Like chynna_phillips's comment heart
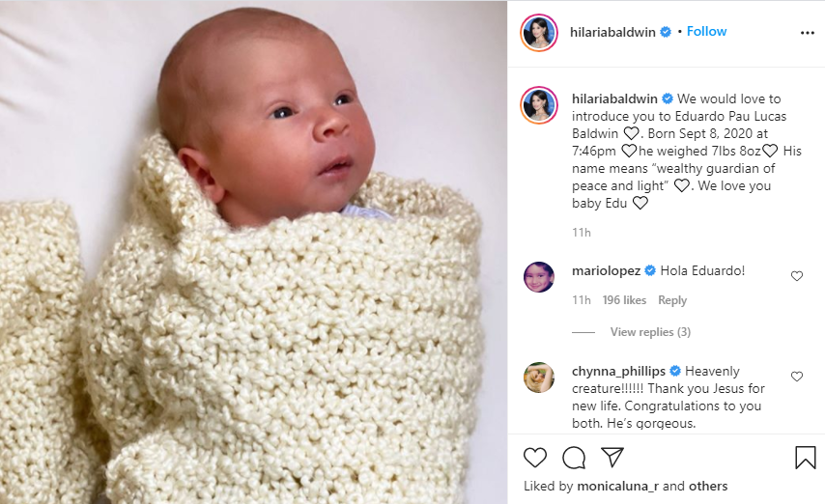Viewport: 825px width, 504px height. [x=797, y=377]
